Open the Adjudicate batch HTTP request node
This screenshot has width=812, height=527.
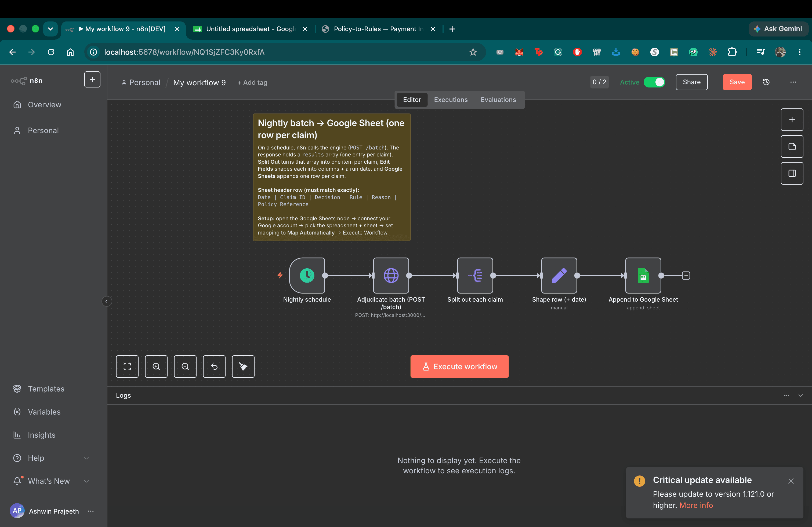coord(391,275)
